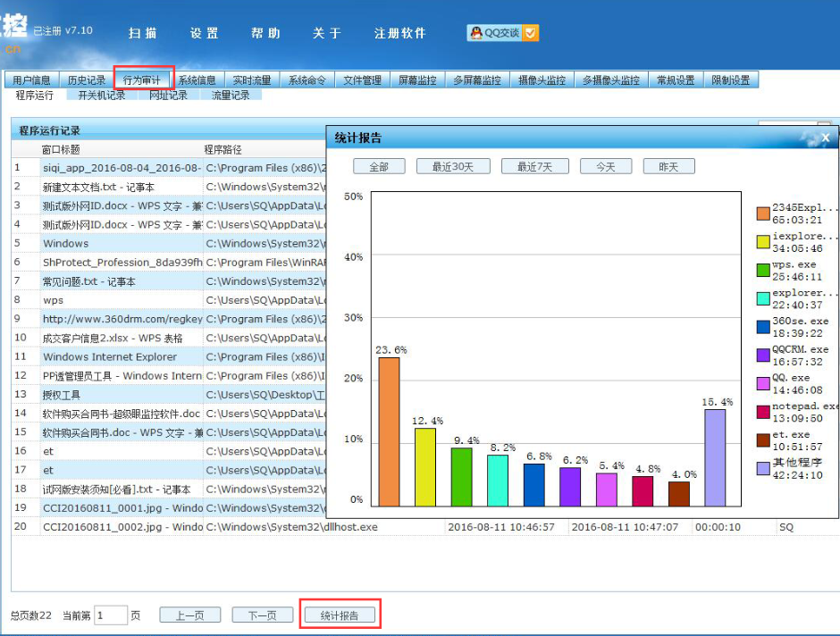Screen dimensions: 840x636
Task: Select row 9 http://www.360drm.com/regkey entry
Action: click(169, 319)
